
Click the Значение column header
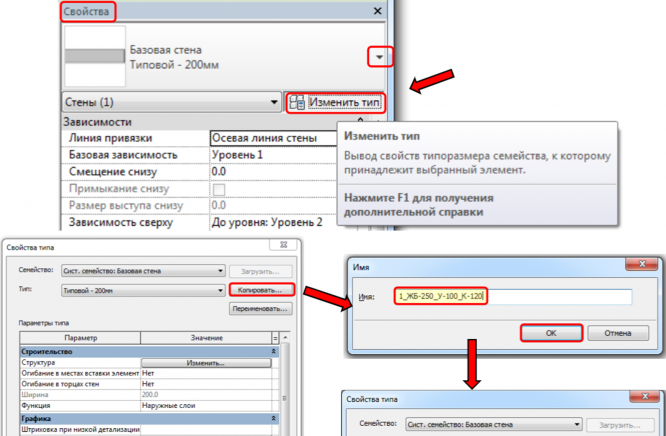pyautogui.click(x=206, y=338)
